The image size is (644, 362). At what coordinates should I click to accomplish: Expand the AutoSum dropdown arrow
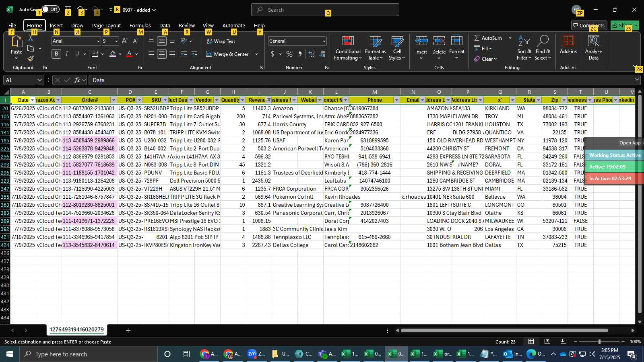tap(510, 38)
